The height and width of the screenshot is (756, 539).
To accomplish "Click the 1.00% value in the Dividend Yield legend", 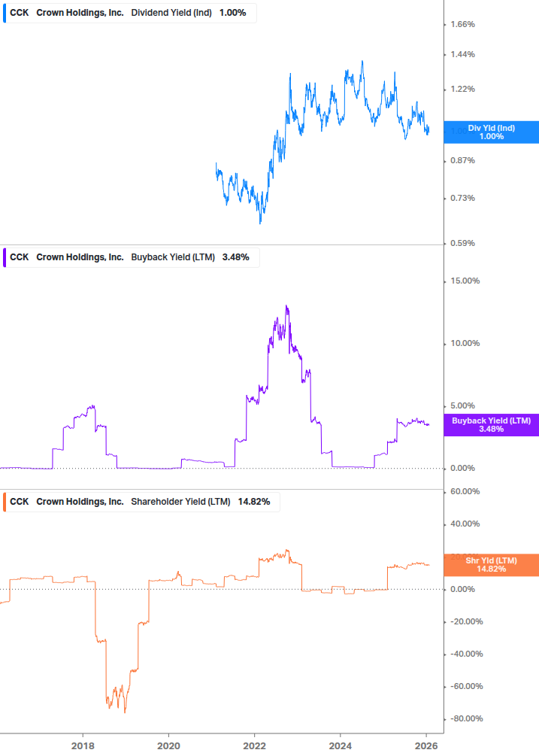I will pos(232,13).
